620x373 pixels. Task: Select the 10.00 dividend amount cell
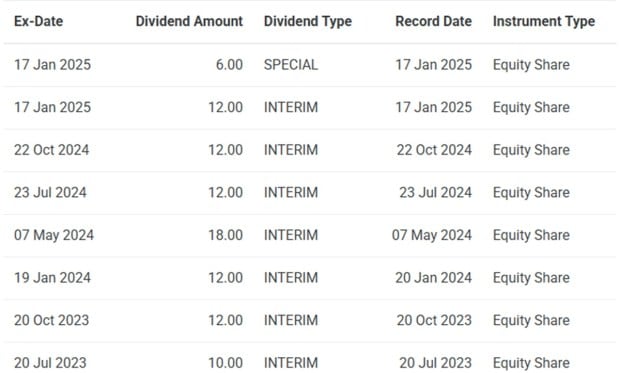tap(225, 363)
